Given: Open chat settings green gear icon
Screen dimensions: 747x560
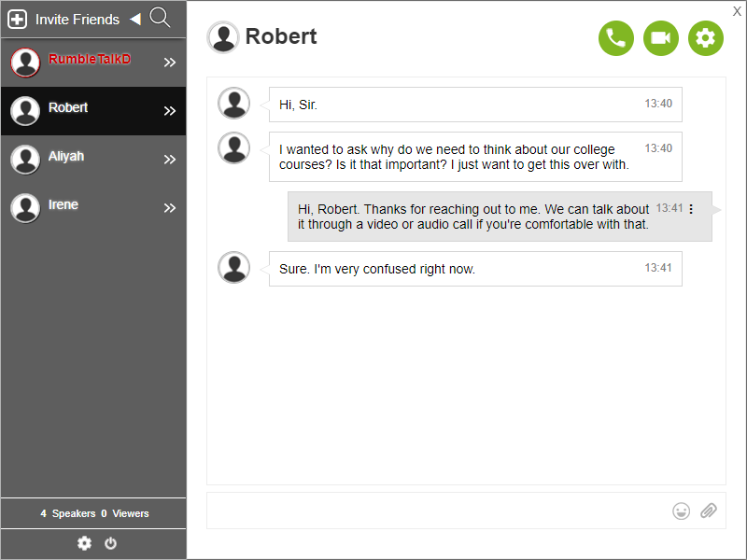Looking at the screenshot, I should point(706,38).
